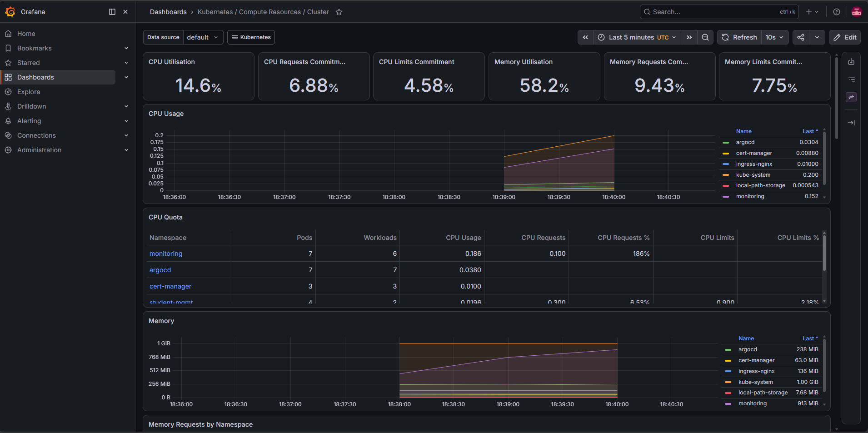Click kube-system orange color swatch in CPU legend
868x433 pixels.
click(x=726, y=175)
